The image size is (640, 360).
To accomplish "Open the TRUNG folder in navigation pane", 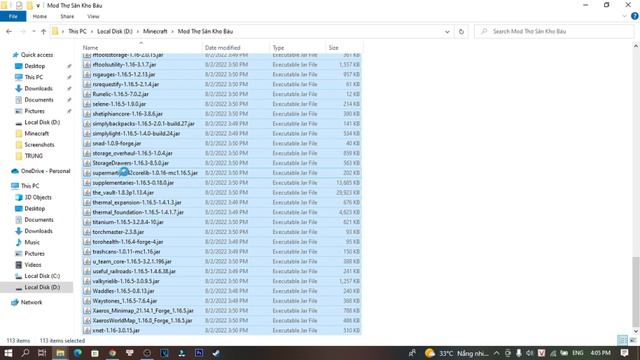I will pyautogui.click(x=33, y=156).
